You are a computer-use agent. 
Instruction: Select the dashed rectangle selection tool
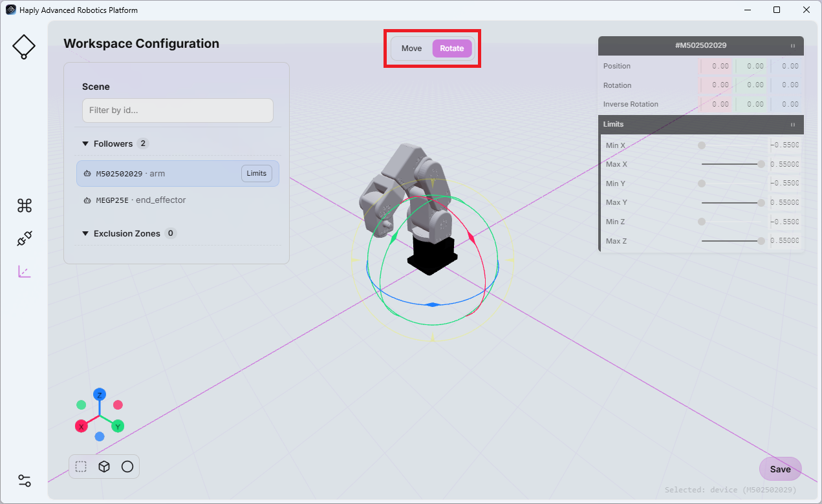click(x=81, y=467)
